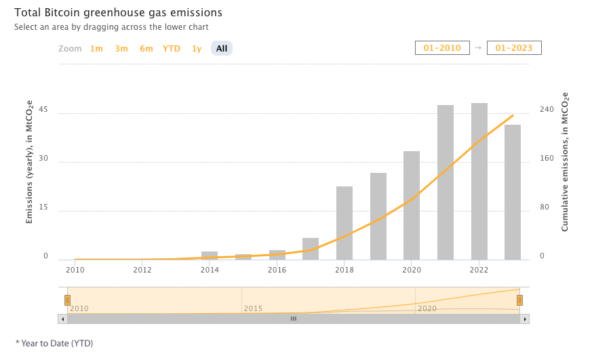Click the '2014' x-axis label
Viewport: 592px width, 364px height.
pyautogui.click(x=210, y=270)
